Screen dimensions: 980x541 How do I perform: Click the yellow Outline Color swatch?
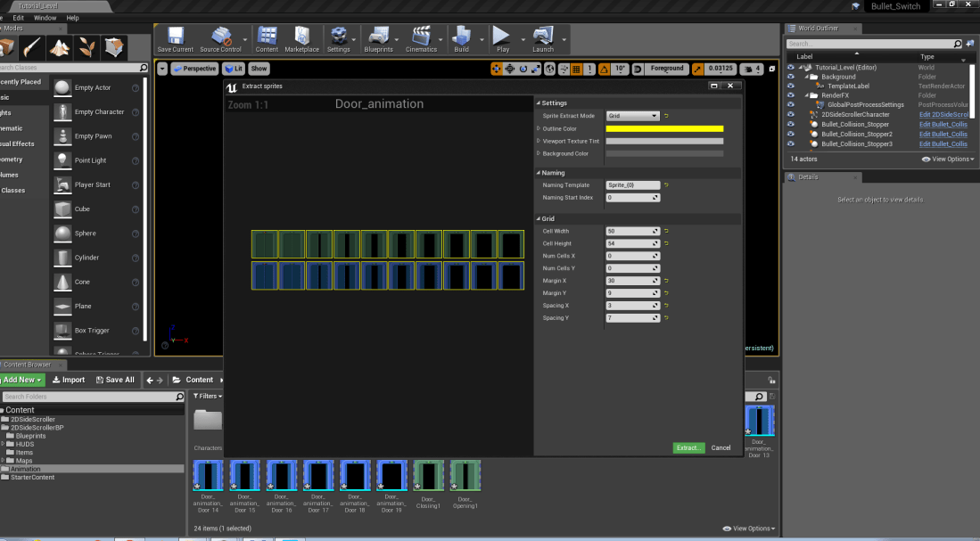pos(664,128)
